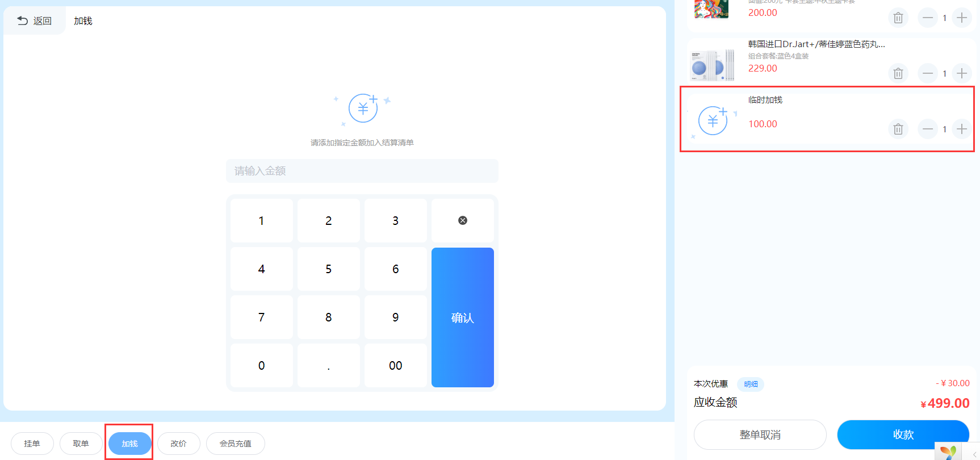Delete the 临时加钱 item with trash icon

pos(898,129)
